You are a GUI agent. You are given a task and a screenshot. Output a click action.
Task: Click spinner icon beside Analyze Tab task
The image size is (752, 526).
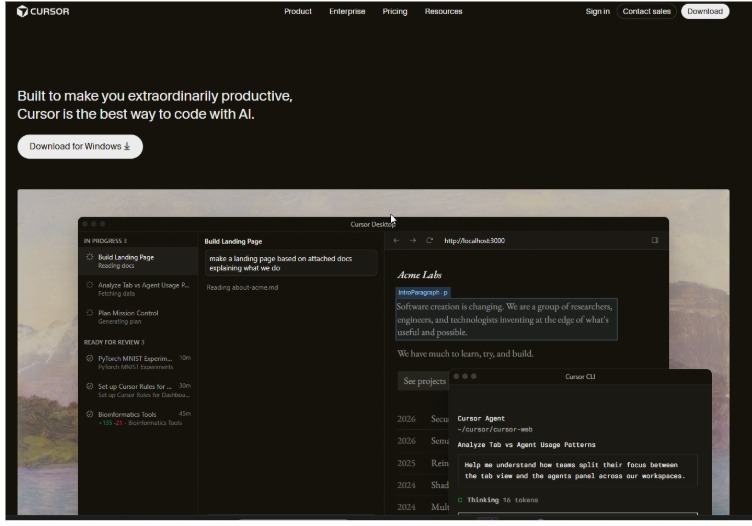click(x=89, y=285)
